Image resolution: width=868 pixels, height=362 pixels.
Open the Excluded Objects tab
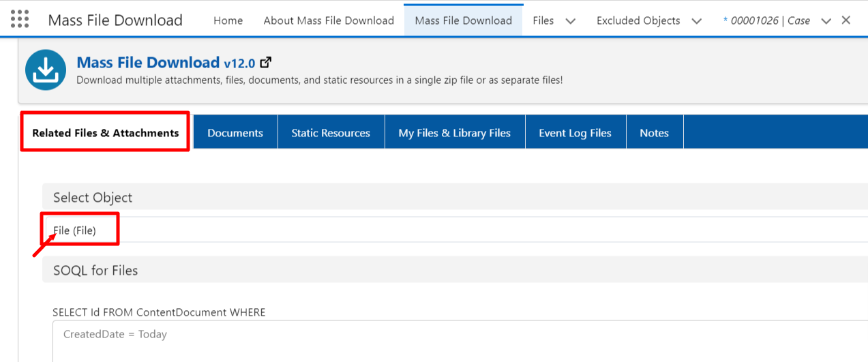coord(638,20)
